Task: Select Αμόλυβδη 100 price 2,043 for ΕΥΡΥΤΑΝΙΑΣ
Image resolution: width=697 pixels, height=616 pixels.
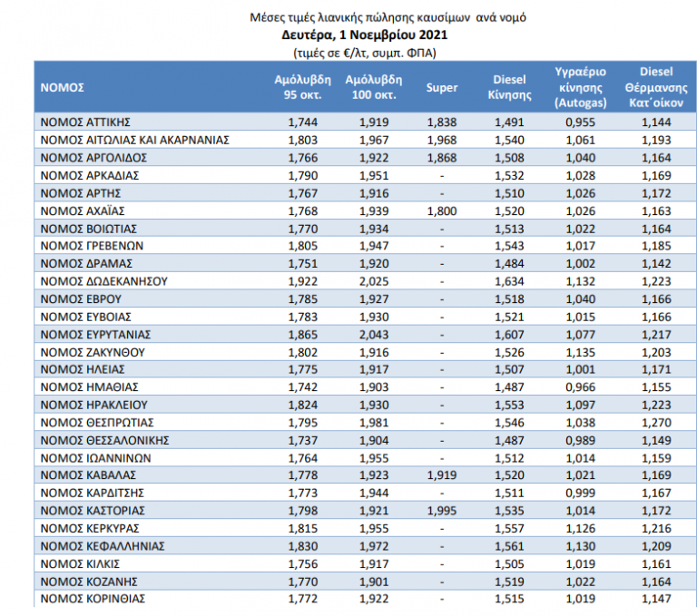Action: tap(373, 334)
